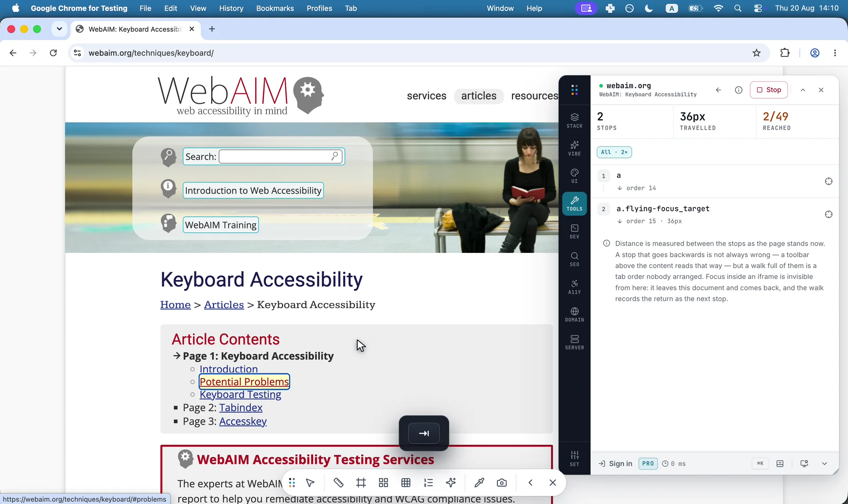Open the A11Y sidebar section
Screen dimensions: 848x504
574,287
